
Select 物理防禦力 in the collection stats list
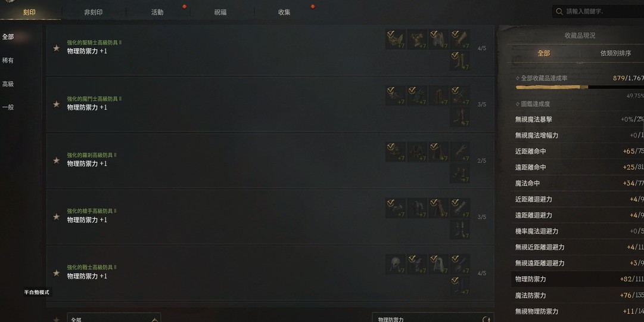(577, 279)
